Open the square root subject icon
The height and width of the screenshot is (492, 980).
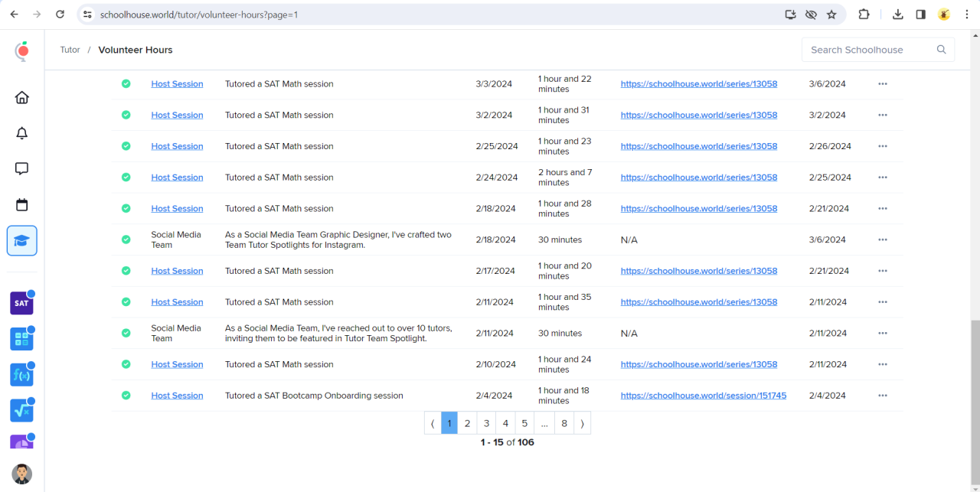tap(21, 410)
